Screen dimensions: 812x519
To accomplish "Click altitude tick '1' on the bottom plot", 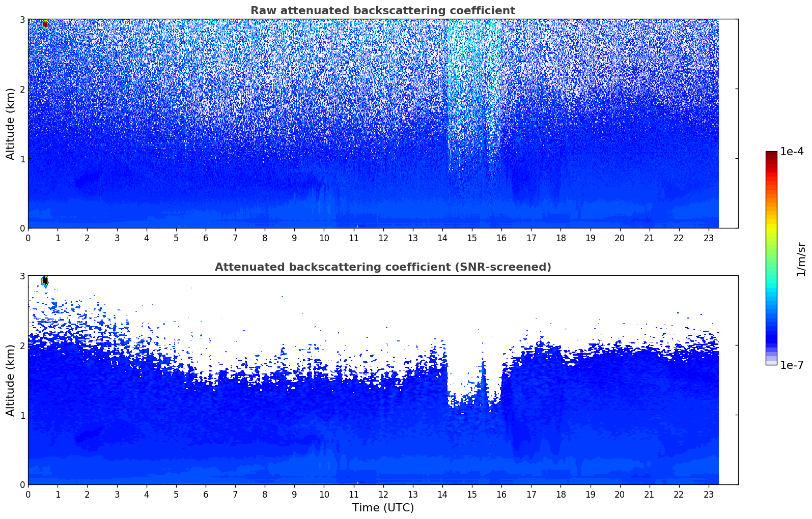I will point(22,415).
